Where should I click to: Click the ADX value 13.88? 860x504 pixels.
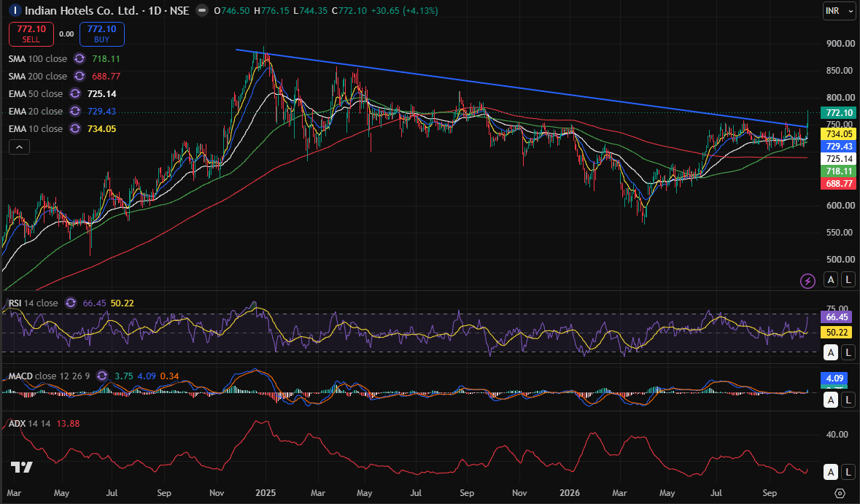68,423
